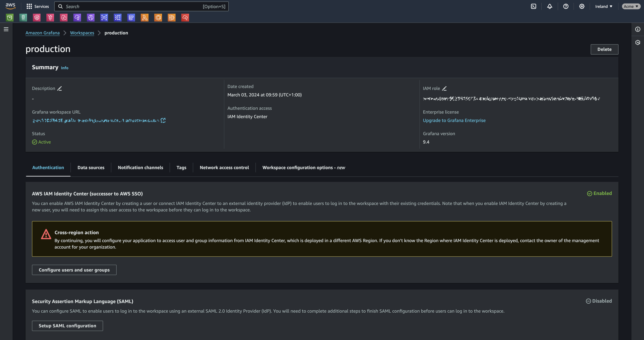Switch to the Tags tab
Viewport: 644px width, 340px height.
(x=181, y=168)
